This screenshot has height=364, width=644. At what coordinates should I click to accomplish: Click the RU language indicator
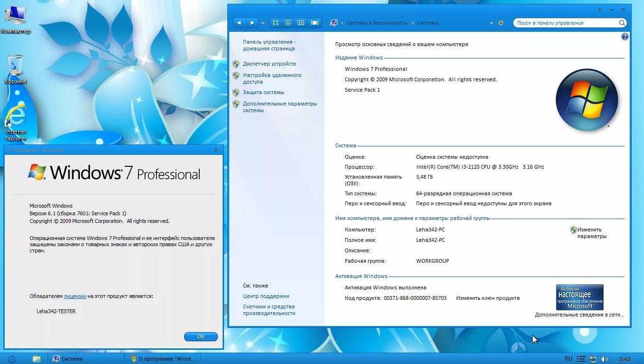(x=568, y=359)
